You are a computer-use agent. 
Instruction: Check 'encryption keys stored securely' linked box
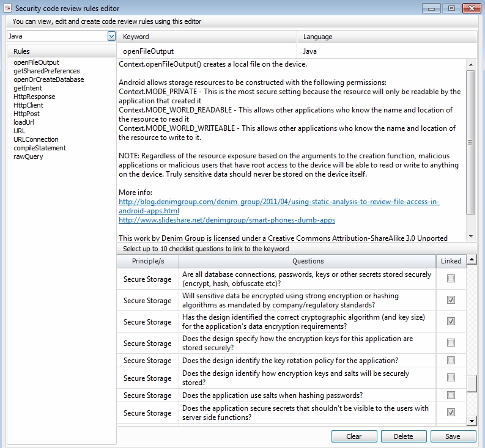point(451,342)
